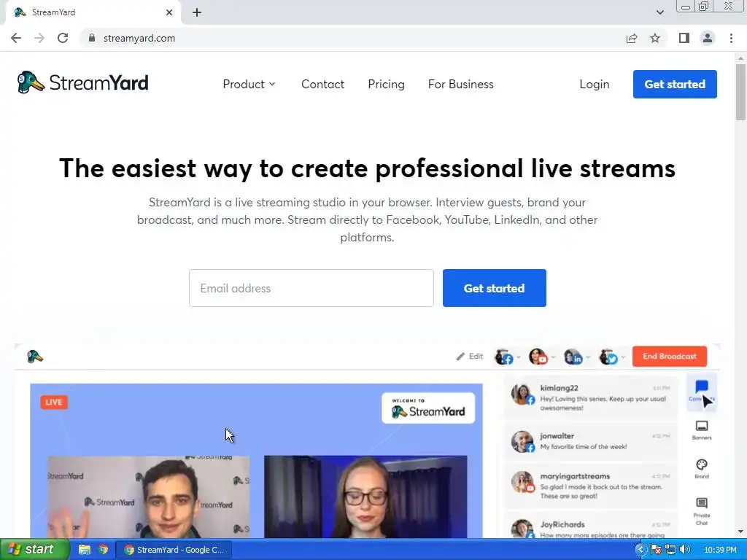Click the Edit pencil in studio preview
This screenshot has width=747, height=560.
point(469,356)
